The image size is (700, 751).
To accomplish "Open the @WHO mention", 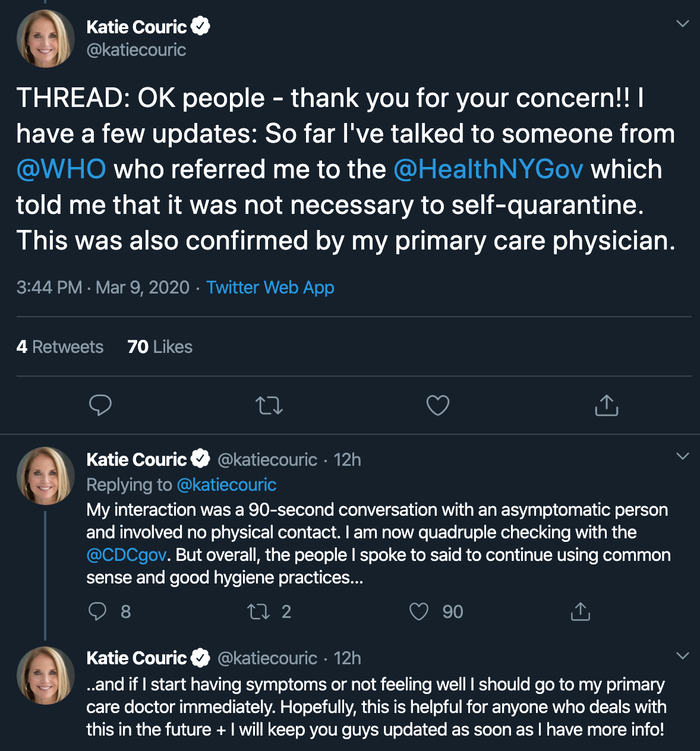I will [61, 169].
